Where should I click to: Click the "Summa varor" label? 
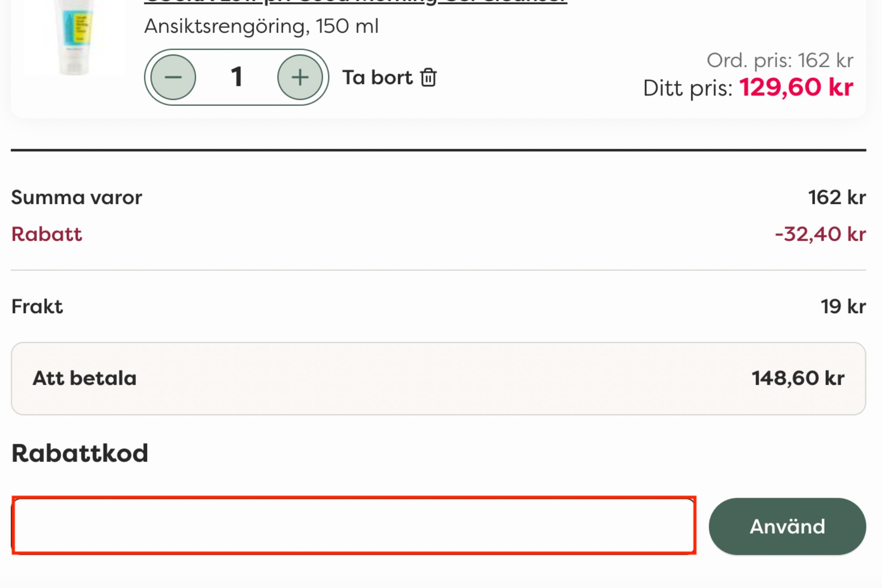76,198
